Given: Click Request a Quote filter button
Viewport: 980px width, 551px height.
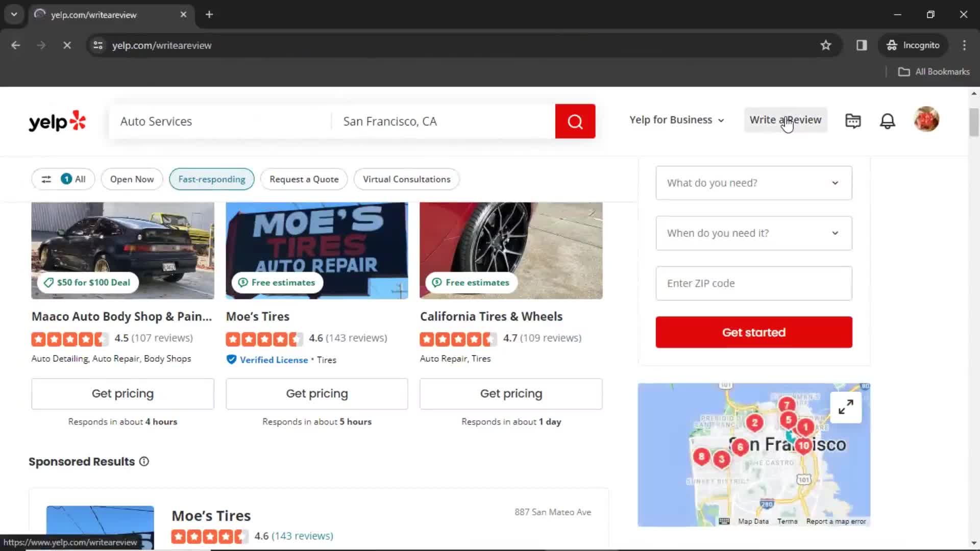Looking at the screenshot, I should [304, 179].
